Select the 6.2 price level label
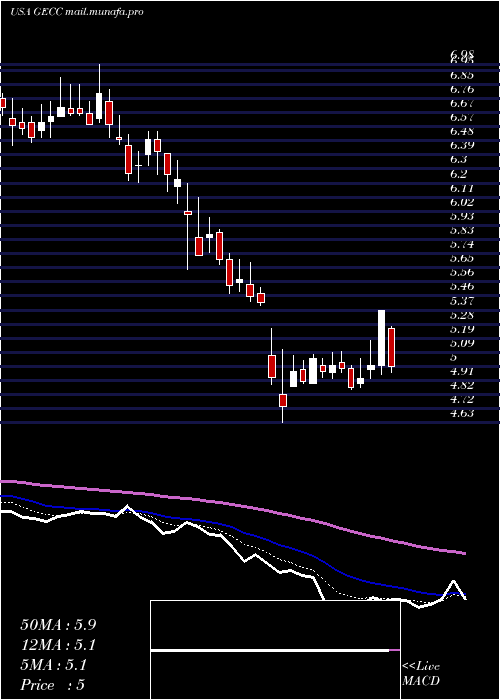The height and width of the screenshot is (700, 500). tap(458, 174)
